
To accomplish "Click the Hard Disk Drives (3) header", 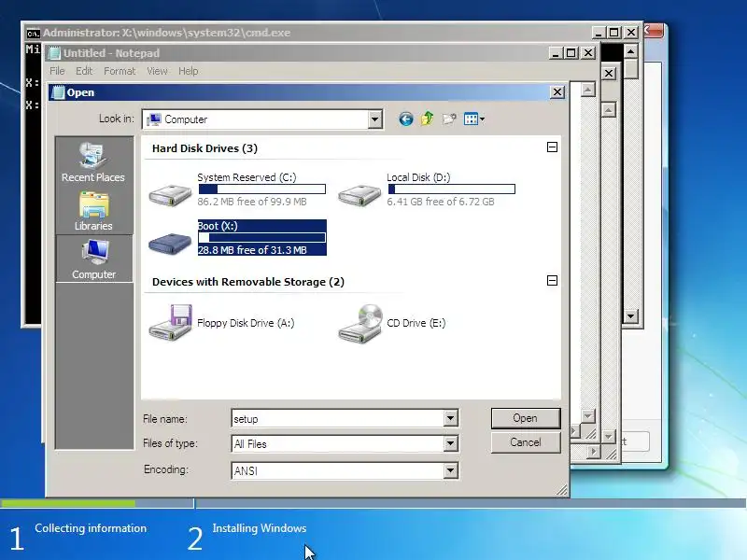I will [x=204, y=148].
